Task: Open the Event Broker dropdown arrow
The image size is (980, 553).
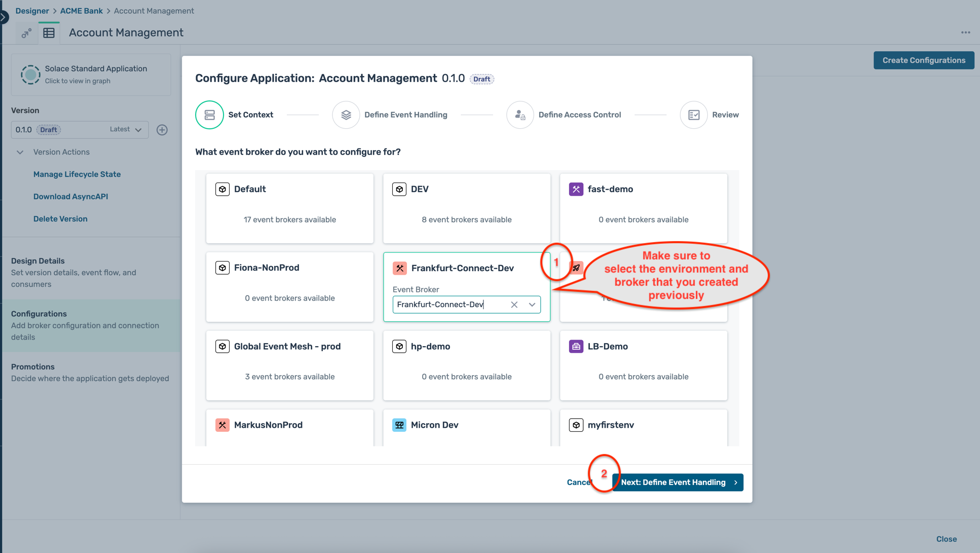Action: point(532,305)
